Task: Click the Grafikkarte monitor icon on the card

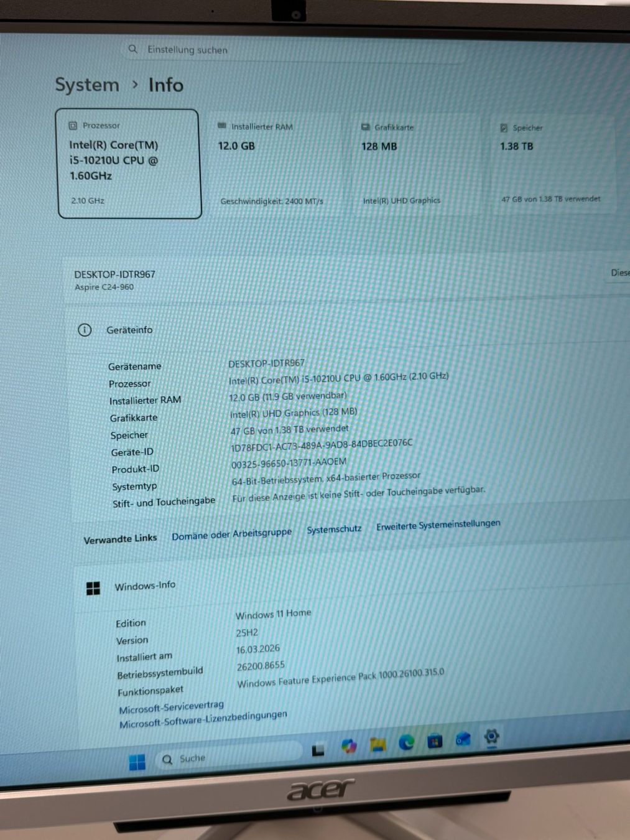Action: pos(366,127)
